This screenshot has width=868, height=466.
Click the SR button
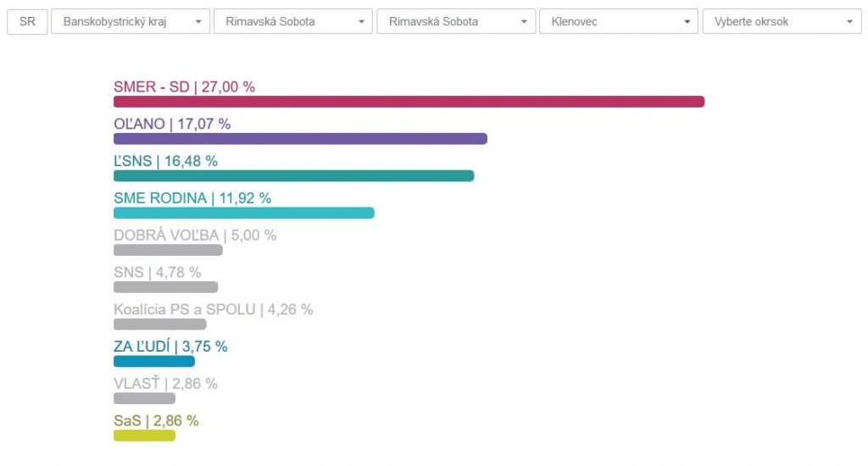(27, 22)
